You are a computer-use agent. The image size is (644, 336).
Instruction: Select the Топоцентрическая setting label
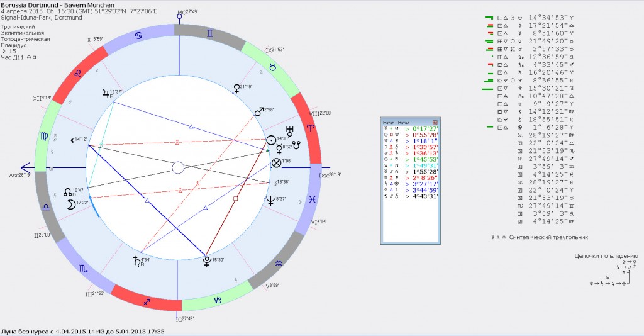pos(25,39)
